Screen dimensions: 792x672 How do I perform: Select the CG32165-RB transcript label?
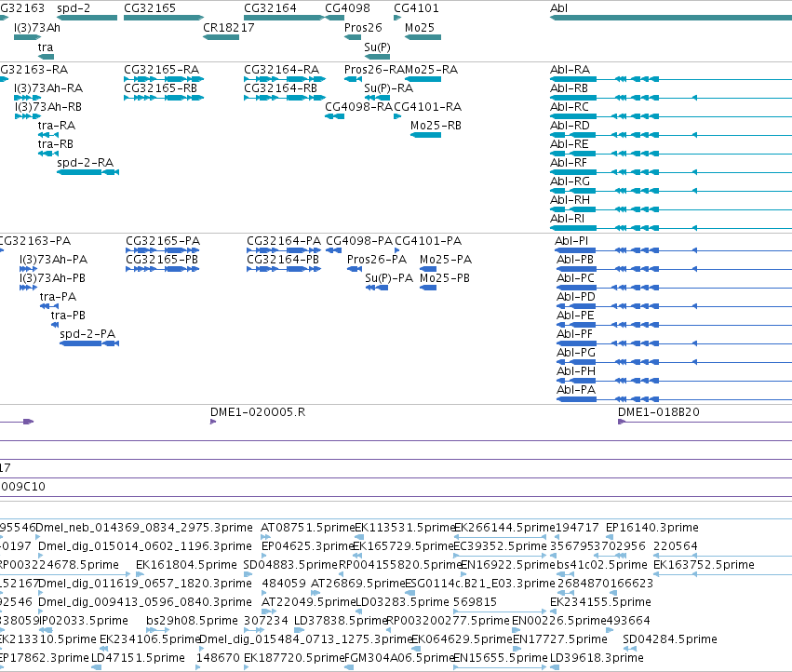tap(161, 87)
